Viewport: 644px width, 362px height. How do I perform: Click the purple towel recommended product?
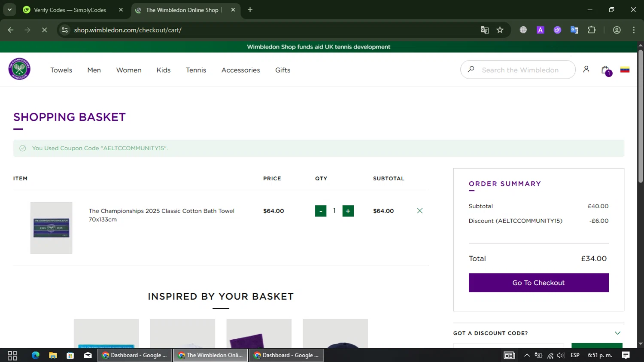pyautogui.click(x=259, y=334)
